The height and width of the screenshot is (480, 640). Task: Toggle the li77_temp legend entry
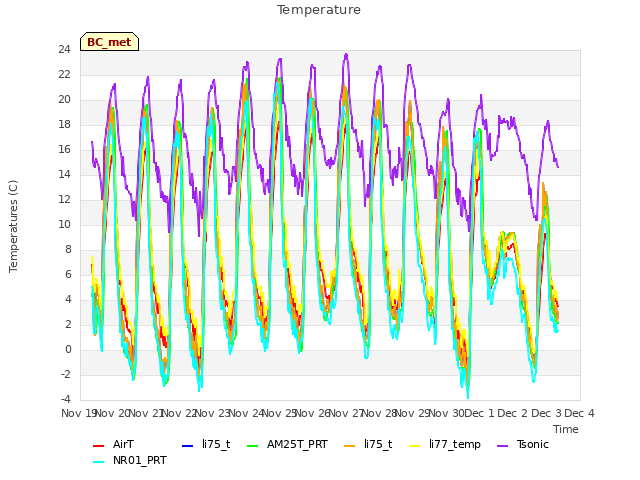pyautogui.click(x=445, y=444)
